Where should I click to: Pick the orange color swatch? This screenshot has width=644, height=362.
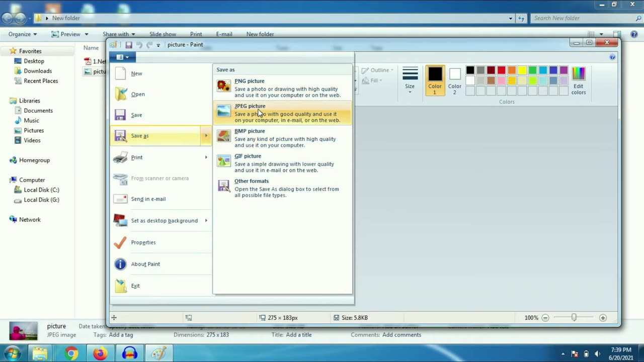click(512, 70)
